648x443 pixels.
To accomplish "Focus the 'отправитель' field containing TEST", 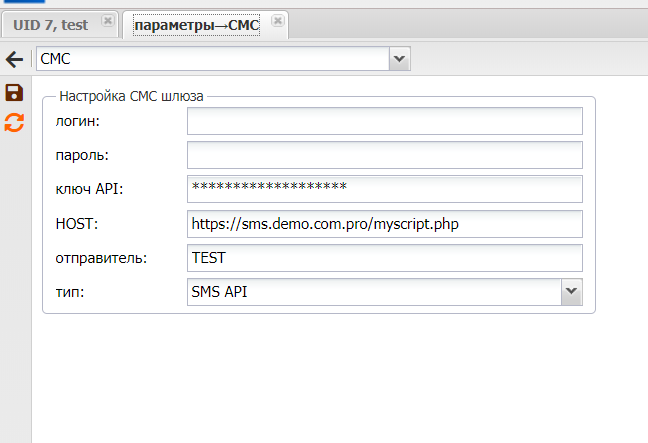I will pos(384,257).
